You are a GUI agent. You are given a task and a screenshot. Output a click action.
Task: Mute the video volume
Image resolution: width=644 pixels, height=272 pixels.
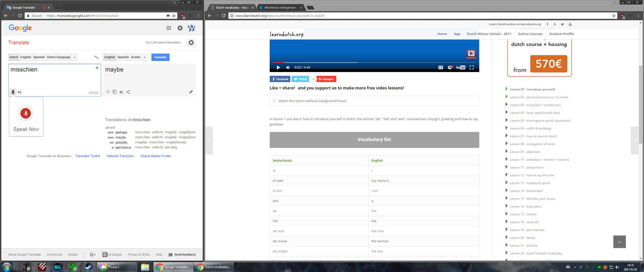[x=288, y=67]
